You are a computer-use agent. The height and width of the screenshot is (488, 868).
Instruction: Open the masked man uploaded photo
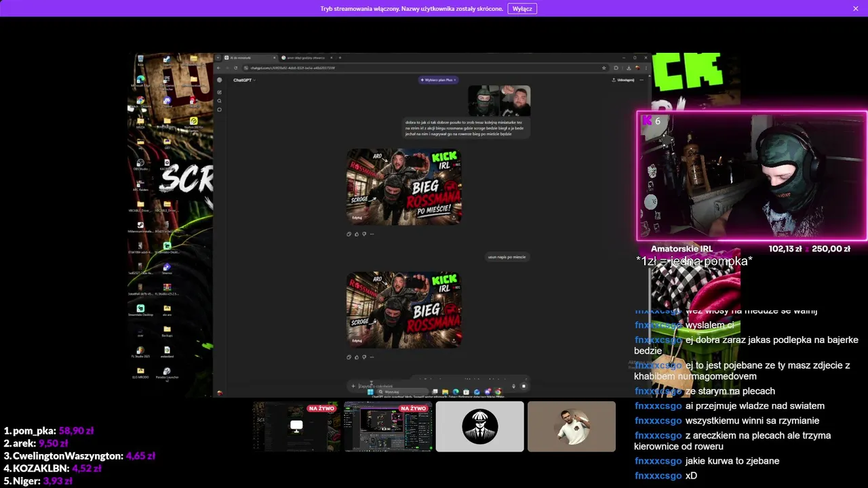click(484, 101)
